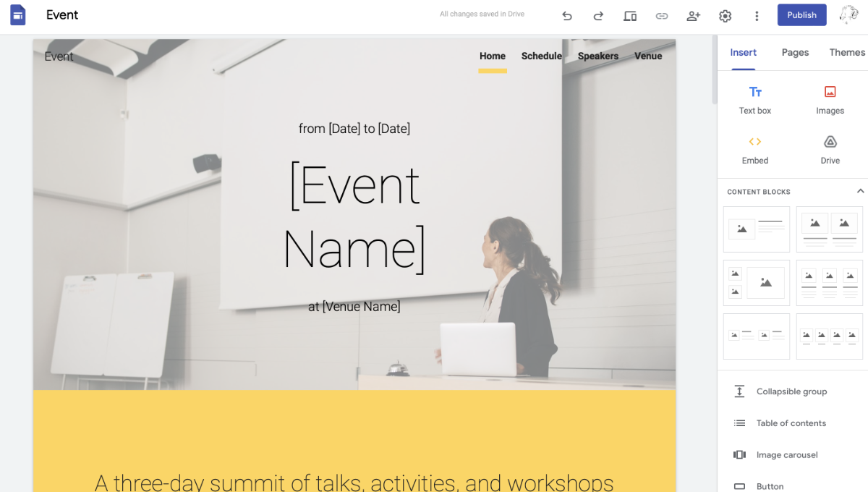Undo the last change
The image size is (868, 492).
567,15
